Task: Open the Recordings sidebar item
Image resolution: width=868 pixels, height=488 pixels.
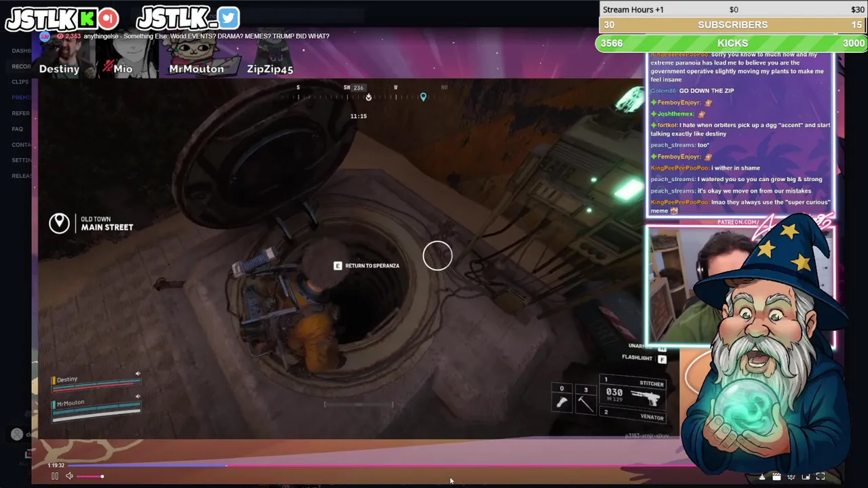Action: click(x=21, y=66)
